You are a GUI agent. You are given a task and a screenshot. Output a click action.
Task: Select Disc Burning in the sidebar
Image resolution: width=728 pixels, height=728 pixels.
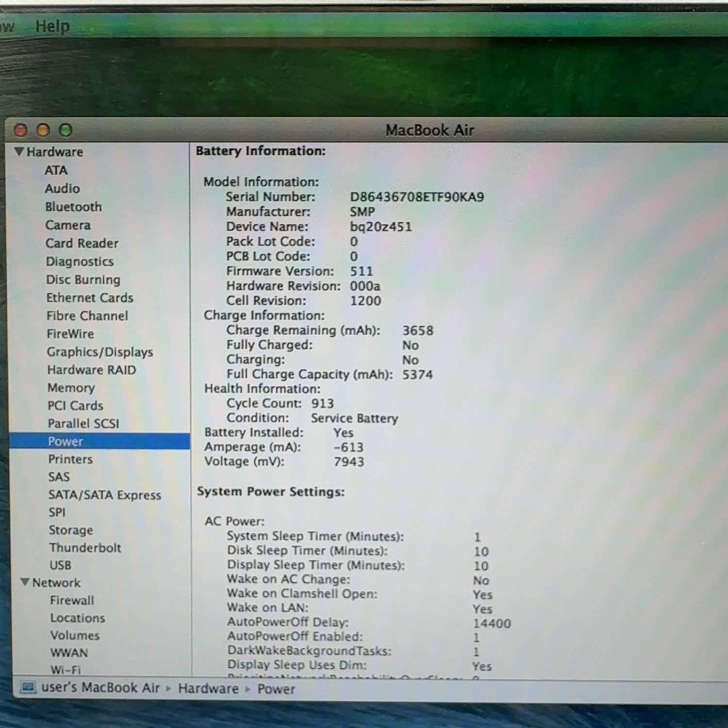coord(83,280)
